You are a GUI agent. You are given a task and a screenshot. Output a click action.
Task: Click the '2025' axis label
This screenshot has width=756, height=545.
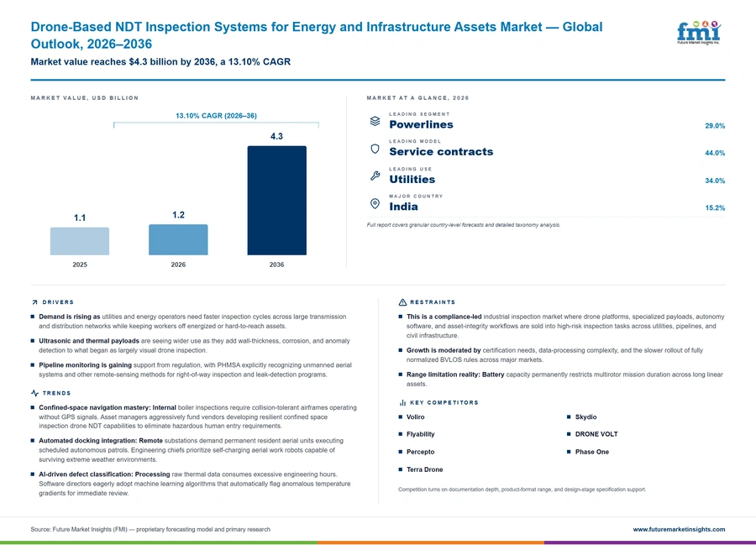(x=80, y=265)
